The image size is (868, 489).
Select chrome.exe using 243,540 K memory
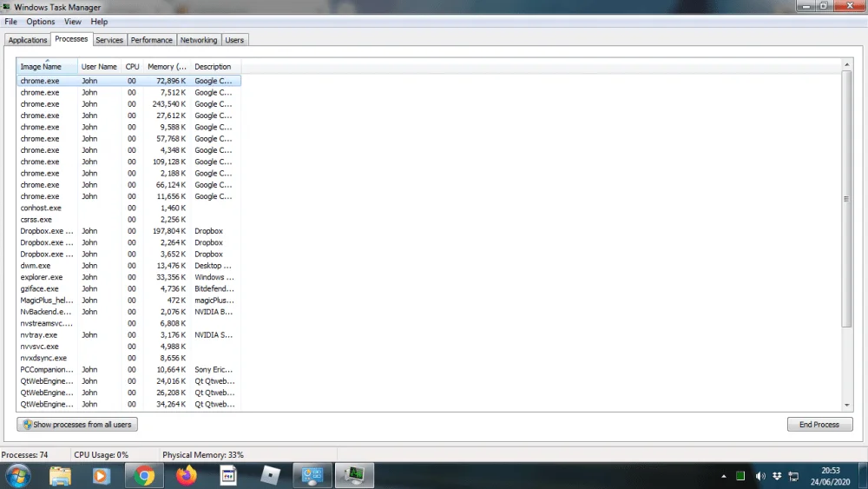pyautogui.click(x=128, y=104)
